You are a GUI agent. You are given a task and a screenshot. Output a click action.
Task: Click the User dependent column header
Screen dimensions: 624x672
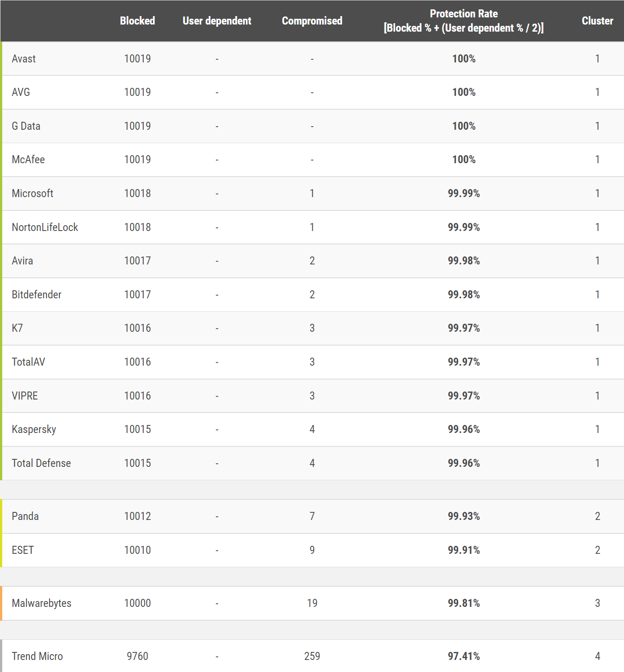point(217,21)
